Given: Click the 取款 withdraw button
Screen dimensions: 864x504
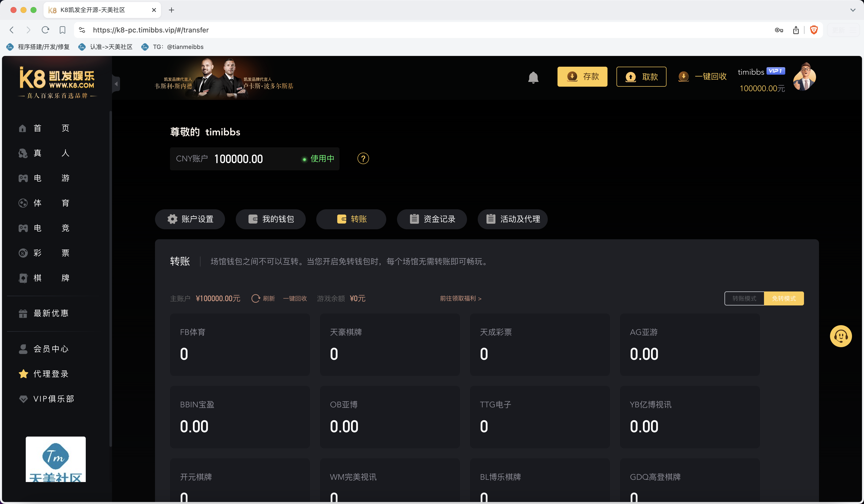Looking at the screenshot, I should (x=641, y=76).
